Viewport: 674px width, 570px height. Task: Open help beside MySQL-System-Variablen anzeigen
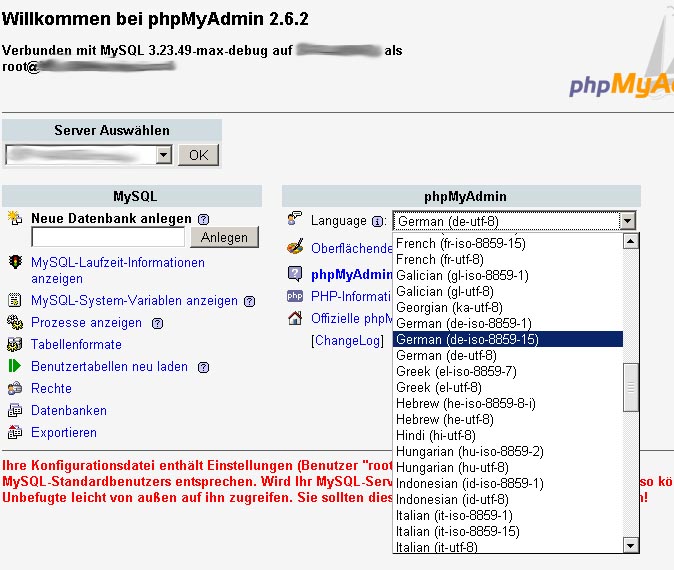(249, 301)
